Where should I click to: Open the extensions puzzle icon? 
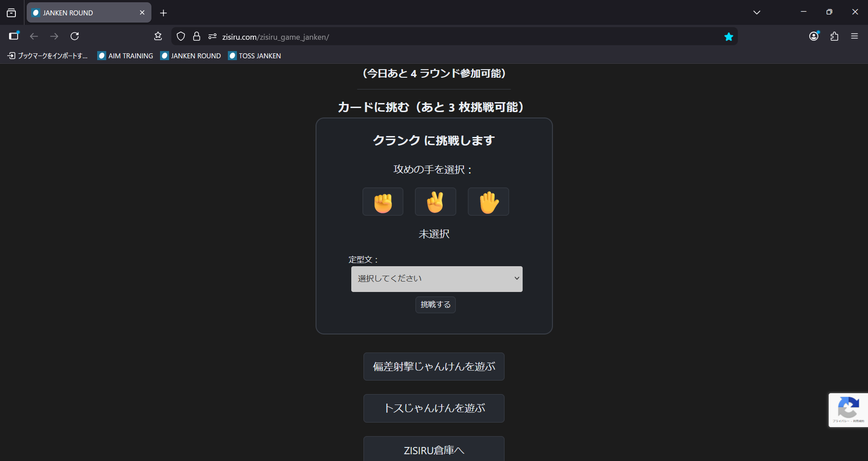(834, 36)
